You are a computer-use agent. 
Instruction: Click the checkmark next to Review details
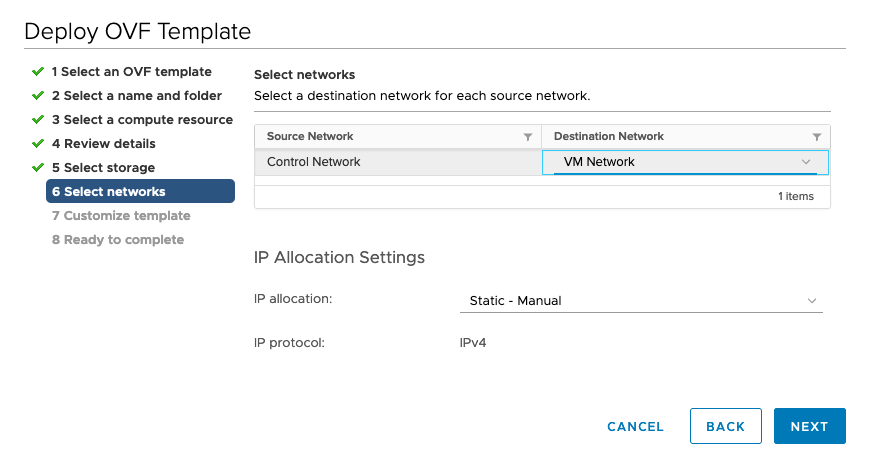[38, 144]
